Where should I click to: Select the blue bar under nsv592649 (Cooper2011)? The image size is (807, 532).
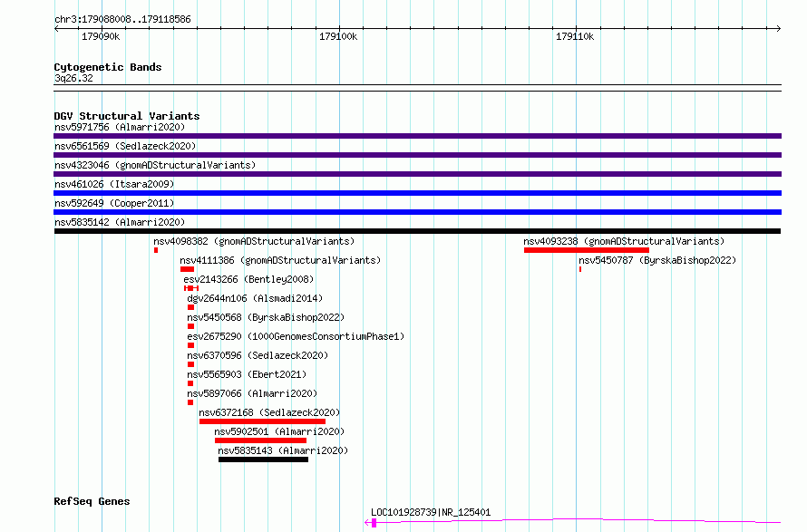point(417,212)
